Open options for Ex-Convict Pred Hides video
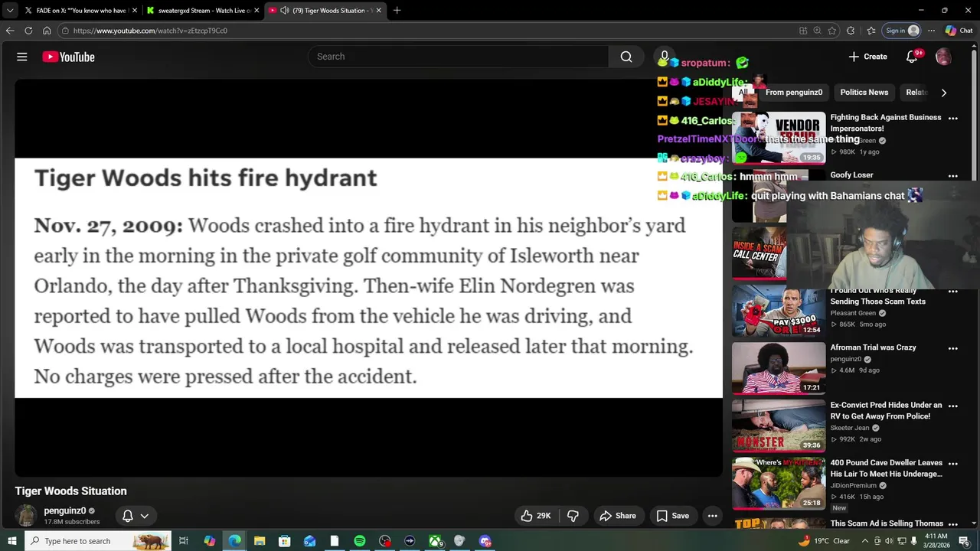The height and width of the screenshot is (551, 980). pos(953,406)
